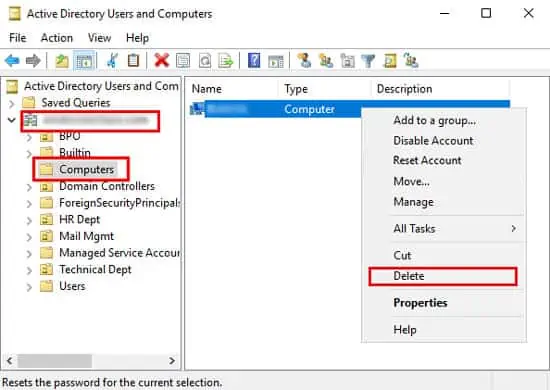Screen dimensions: 550x390
Task: Open the Action menu
Action: pos(57,38)
